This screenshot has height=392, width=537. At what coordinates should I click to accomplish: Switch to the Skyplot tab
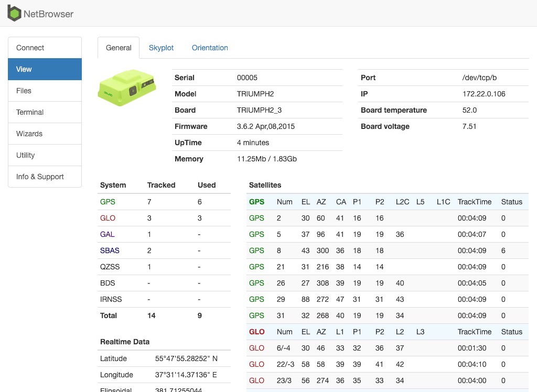tap(161, 48)
